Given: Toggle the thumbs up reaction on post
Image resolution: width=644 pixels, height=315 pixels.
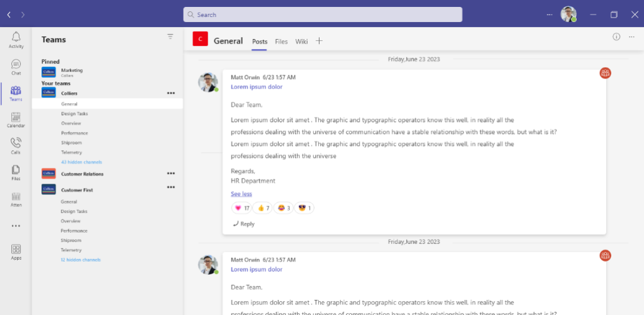Looking at the screenshot, I should pos(264,208).
